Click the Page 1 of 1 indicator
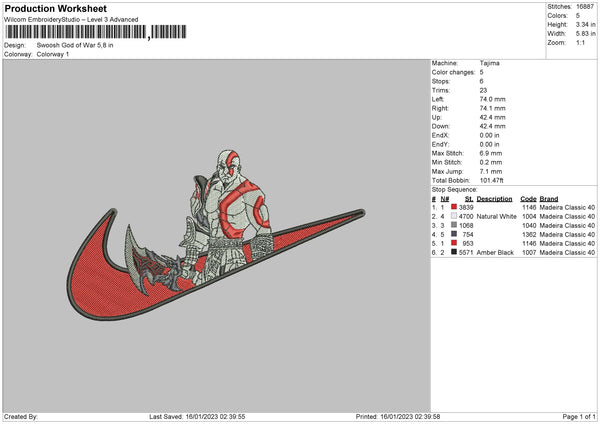Viewport: 600px width, 424px height. [x=579, y=416]
